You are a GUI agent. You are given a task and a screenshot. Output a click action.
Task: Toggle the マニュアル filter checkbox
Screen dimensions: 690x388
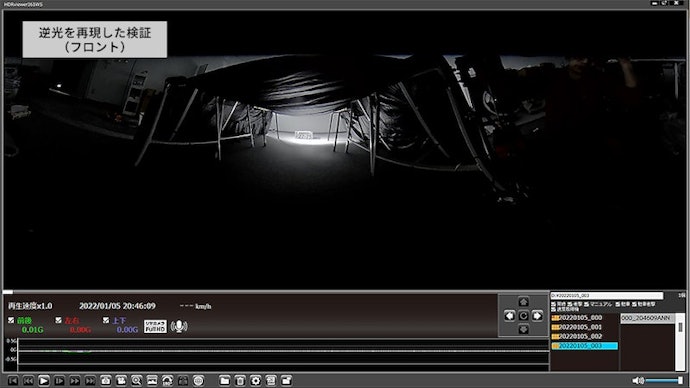(x=587, y=304)
